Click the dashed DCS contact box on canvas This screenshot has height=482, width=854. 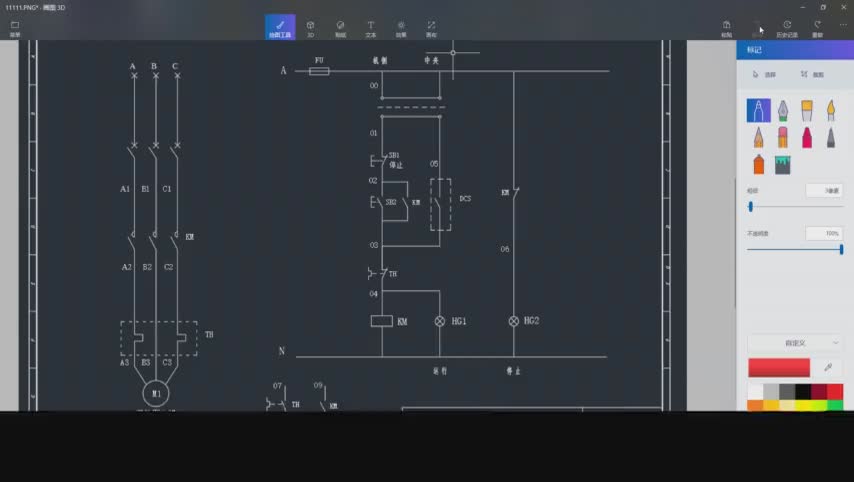(441, 205)
